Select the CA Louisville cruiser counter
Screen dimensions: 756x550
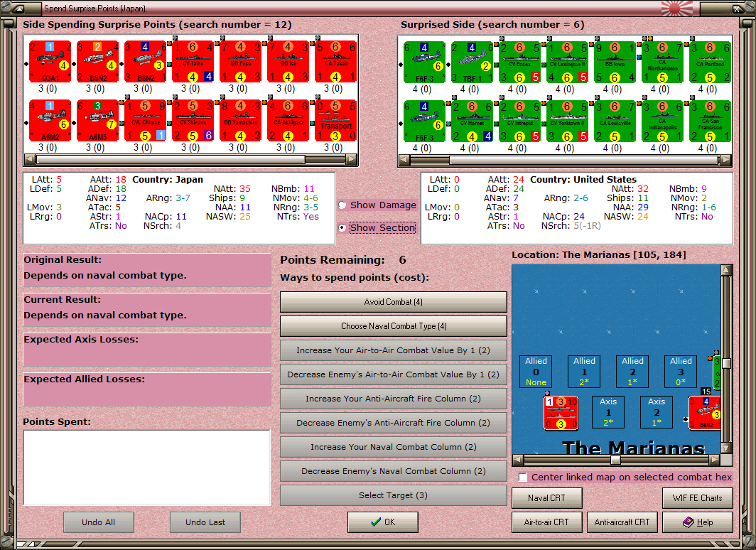coord(615,121)
